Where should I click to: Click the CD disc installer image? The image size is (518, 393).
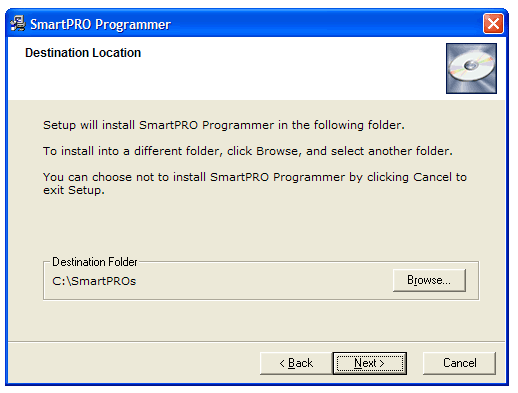coord(471,68)
